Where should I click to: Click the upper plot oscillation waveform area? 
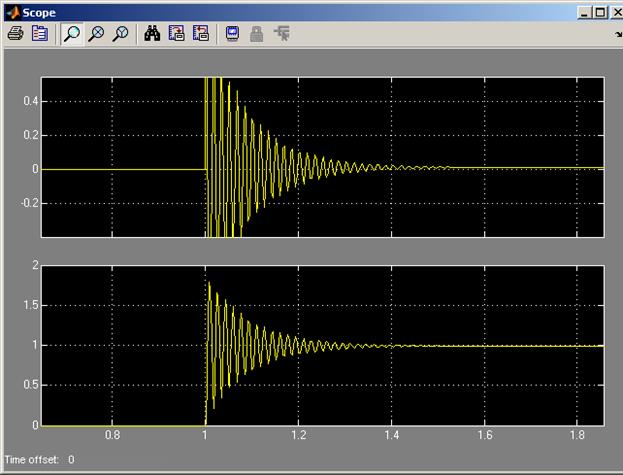323,157
